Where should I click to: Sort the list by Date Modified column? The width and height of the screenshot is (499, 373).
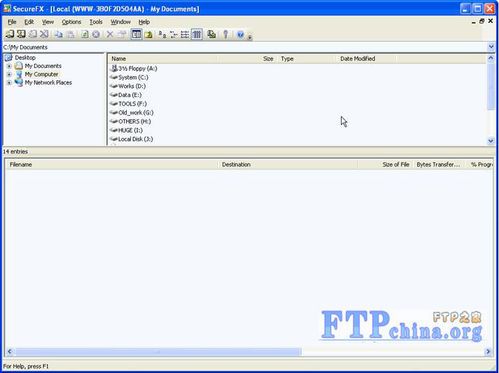[366, 59]
